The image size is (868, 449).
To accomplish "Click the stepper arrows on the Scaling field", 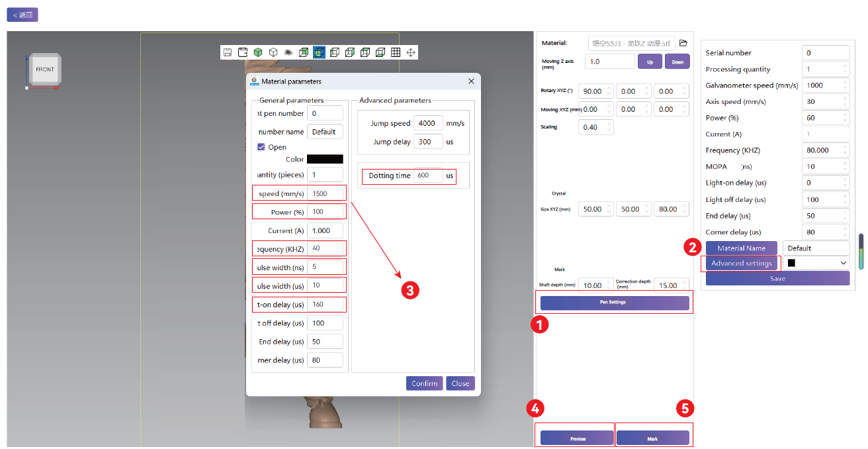I will click(x=609, y=127).
